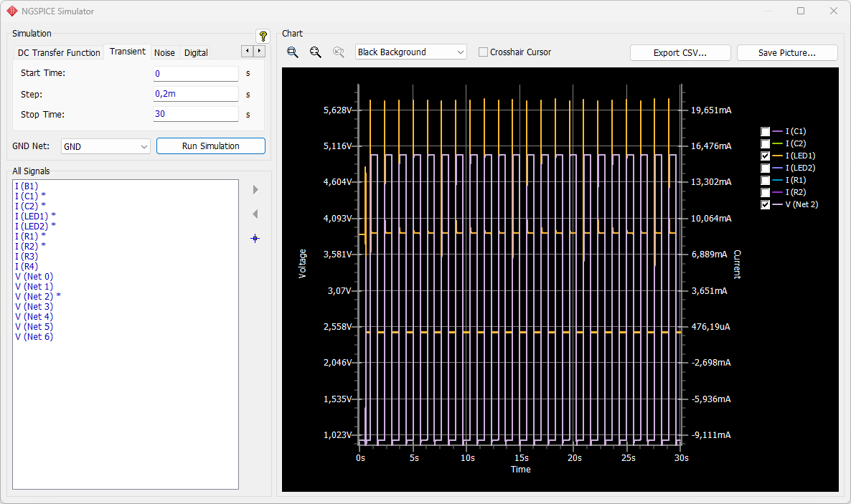Check the I (C1) legend checkbox
Viewport: 851px width, 504px height.
765,131
